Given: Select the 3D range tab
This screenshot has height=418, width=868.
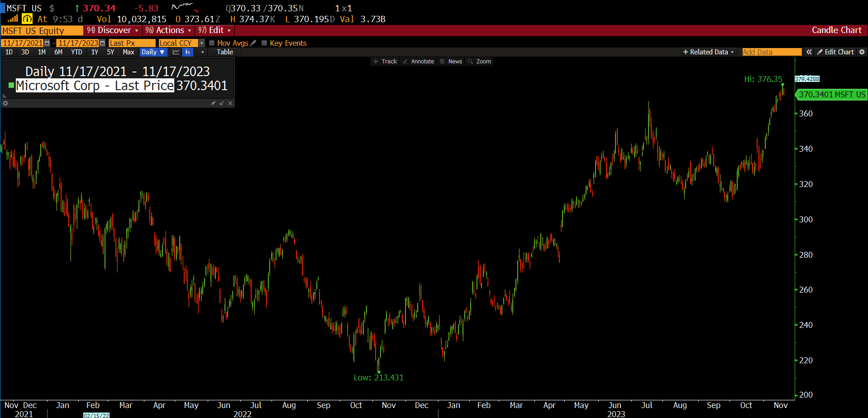Looking at the screenshot, I should pos(25,52).
